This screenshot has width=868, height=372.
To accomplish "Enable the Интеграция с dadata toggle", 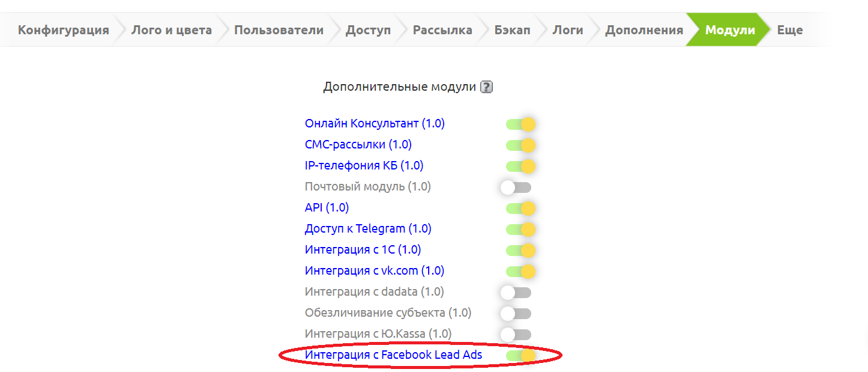I will coord(516,293).
